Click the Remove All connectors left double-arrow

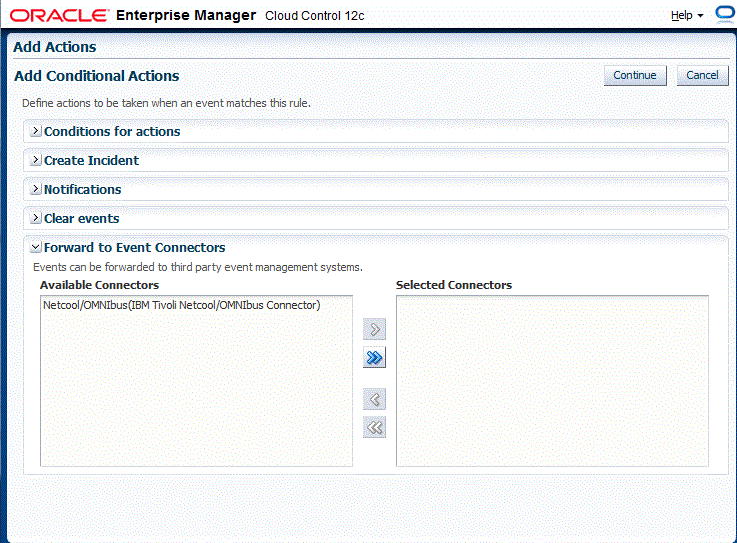point(374,427)
